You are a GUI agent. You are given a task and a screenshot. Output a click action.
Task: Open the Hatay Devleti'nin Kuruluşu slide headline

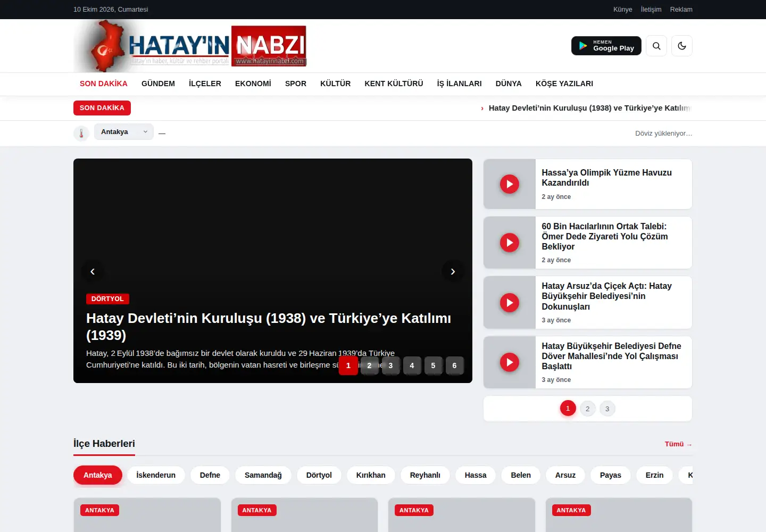(x=269, y=327)
